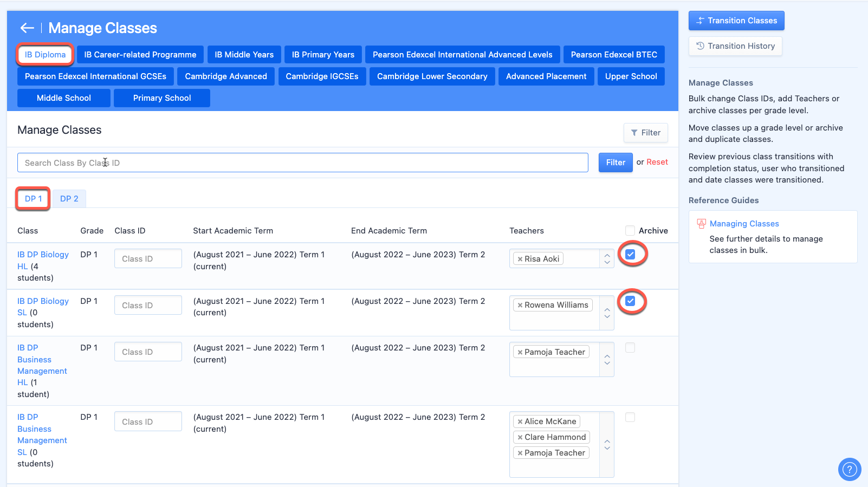Remove Rowena Williams via x icon
This screenshot has height=487, width=868.
point(520,305)
